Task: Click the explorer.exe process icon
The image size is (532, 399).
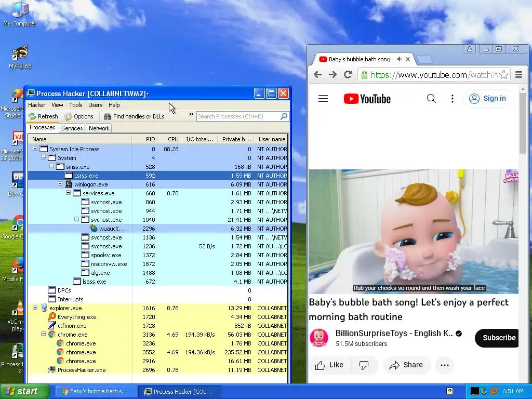Action: (x=44, y=308)
